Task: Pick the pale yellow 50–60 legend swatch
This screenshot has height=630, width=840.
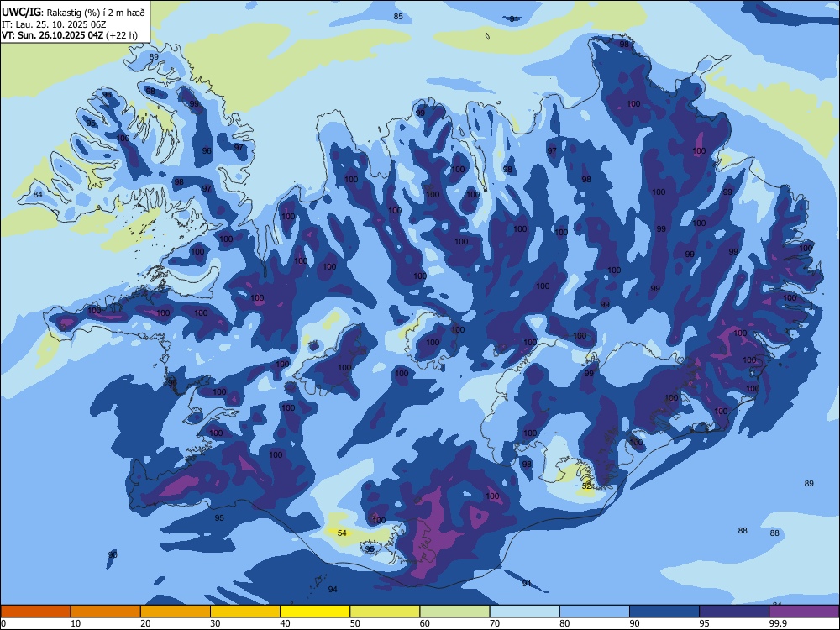Action: (x=386, y=612)
